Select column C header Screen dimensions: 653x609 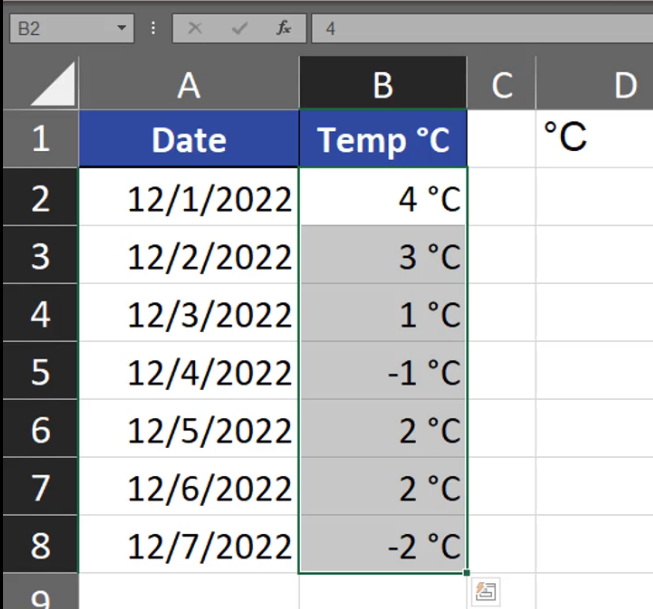pos(501,85)
